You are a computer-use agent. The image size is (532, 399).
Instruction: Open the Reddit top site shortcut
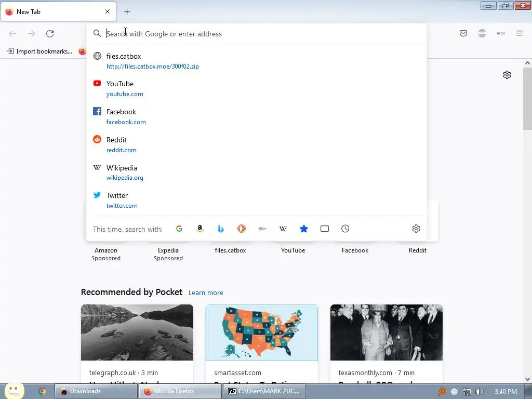417,250
